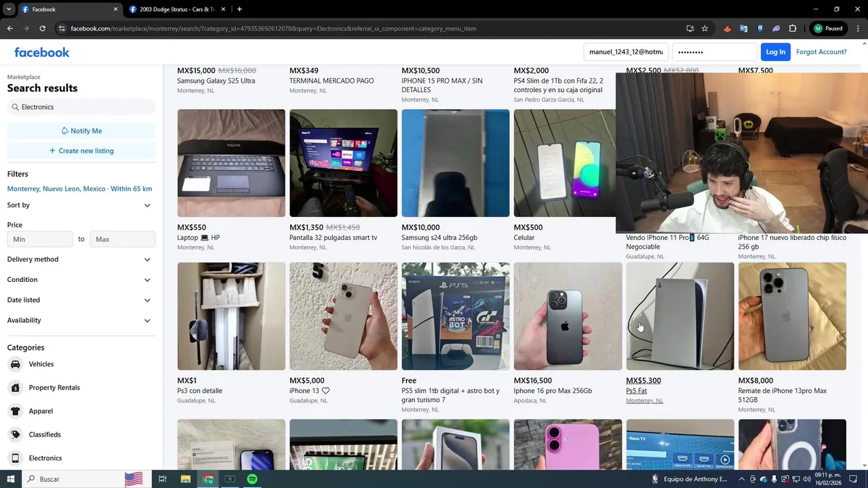Open the Ps3 con detalle listing photo
This screenshot has height=488, width=868.
pos(231,317)
